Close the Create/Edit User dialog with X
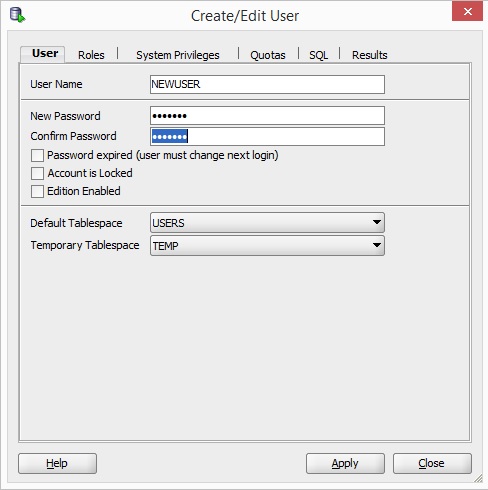 click(467, 12)
